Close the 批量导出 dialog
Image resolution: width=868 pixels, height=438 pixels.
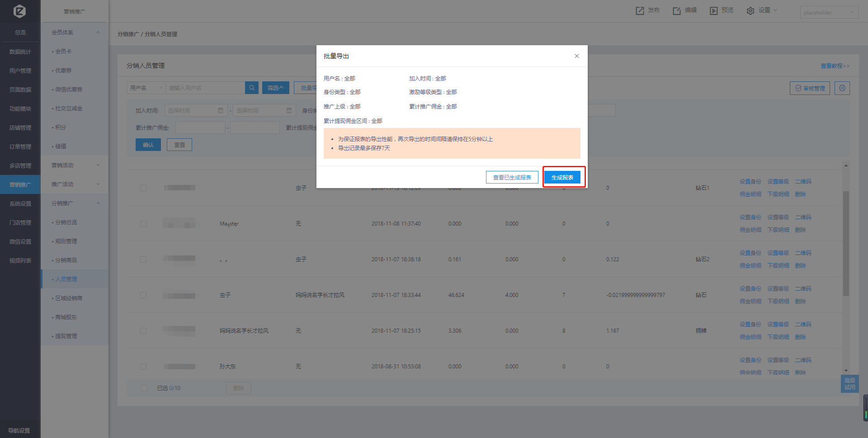coord(576,56)
